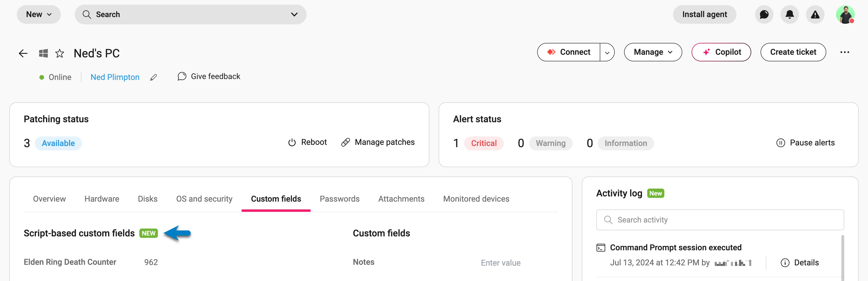Select the Manage patches bandage icon
Screen dimensions: 868x281
tap(345, 142)
